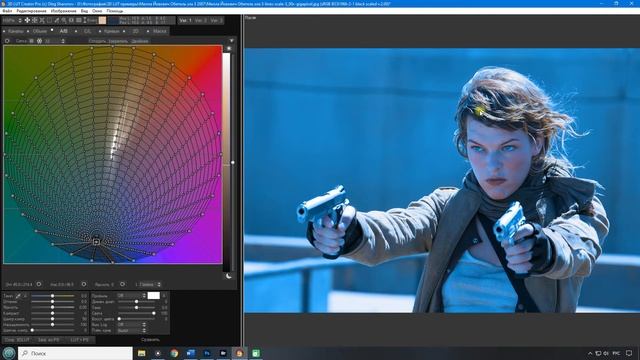Reset hue with circle next to Отт
The width and height of the screenshot is (640, 360).
(39, 284)
